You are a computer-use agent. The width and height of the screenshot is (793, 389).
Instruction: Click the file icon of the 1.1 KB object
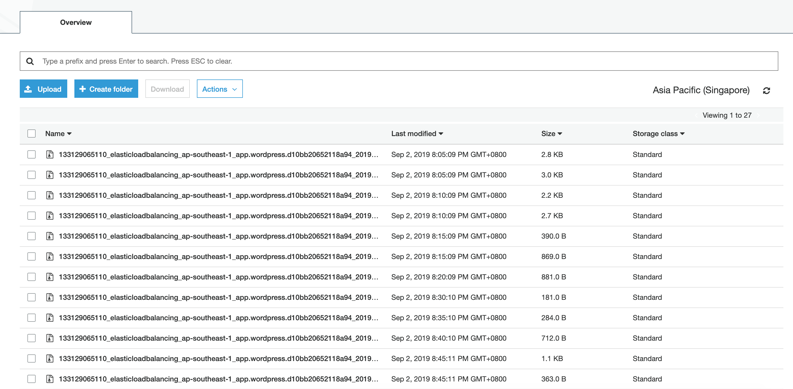(x=50, y=359)
